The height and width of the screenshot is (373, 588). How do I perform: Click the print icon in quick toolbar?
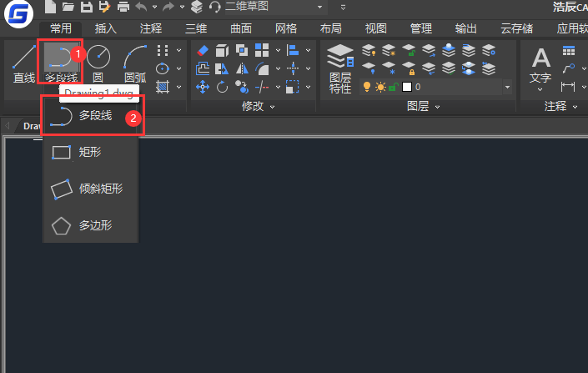[x=123, y=7]
